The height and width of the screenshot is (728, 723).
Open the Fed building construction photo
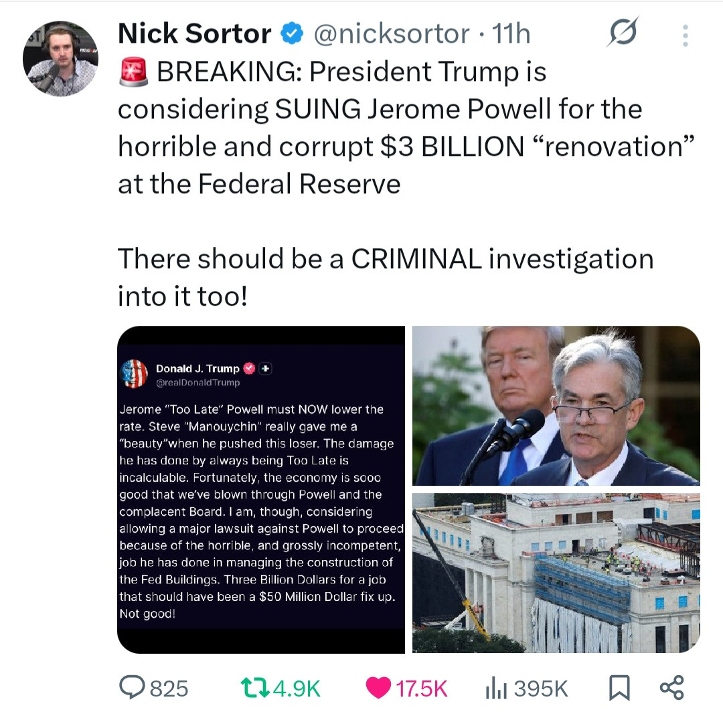point(556,573)
